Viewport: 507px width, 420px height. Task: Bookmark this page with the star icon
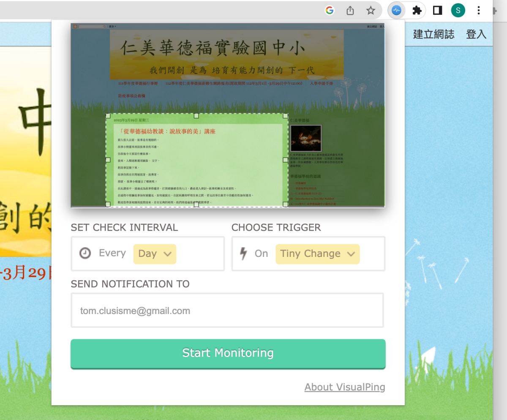(371, 11)
